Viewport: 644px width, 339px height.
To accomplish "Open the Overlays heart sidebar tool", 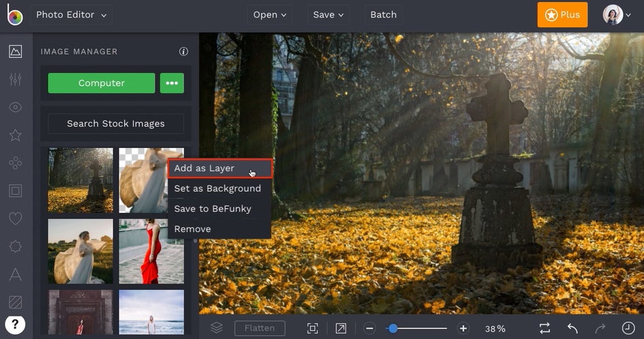I will coord(16,218).
